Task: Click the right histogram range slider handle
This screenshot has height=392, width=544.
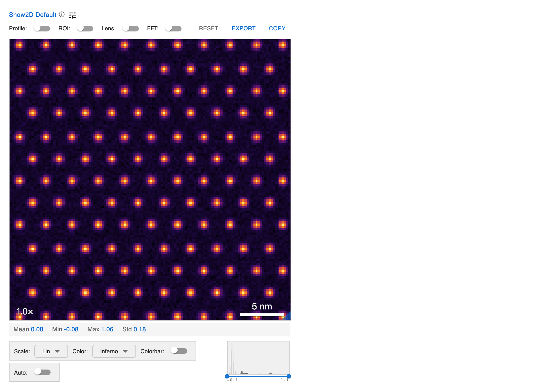Action: click(289, 376)
